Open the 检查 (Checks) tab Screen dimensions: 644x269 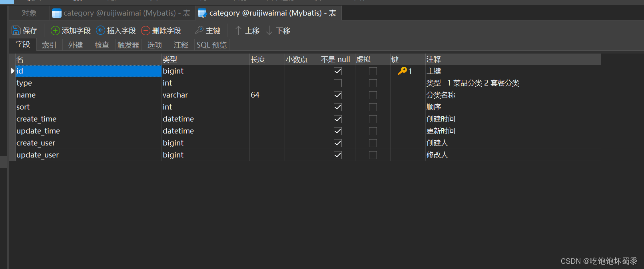coord(102,45)
